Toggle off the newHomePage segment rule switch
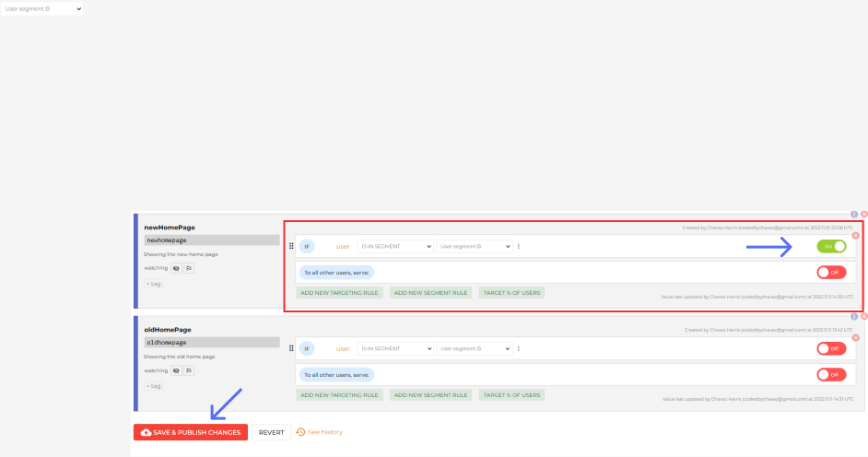This screenshot has width=868, height=457. (831, 246)
